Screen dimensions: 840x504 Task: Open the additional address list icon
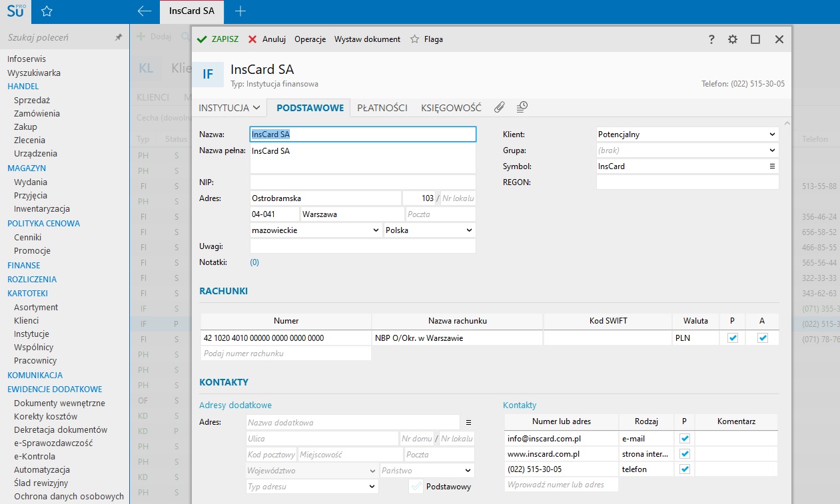[468, 422]
